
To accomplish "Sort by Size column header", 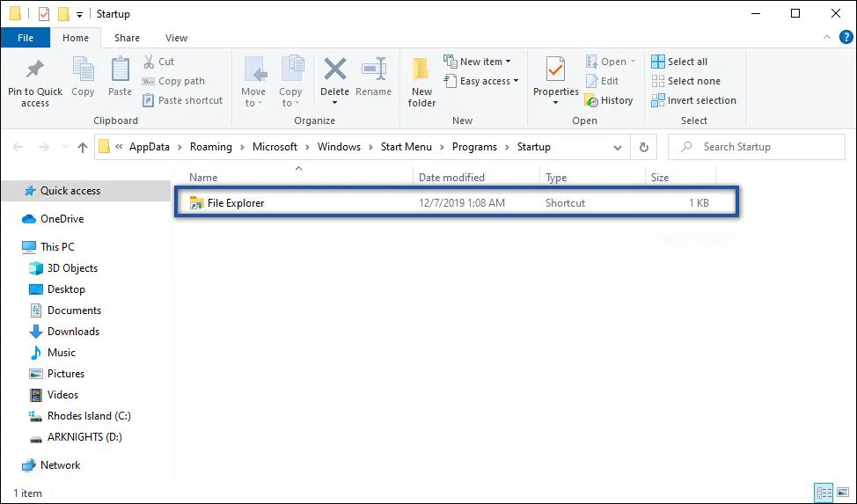I will coord(660,178).
